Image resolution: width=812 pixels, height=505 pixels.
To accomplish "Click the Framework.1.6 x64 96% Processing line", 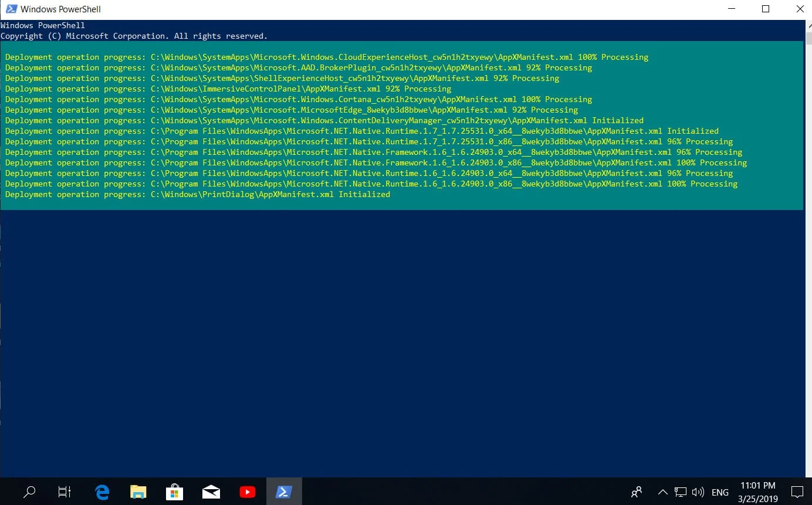I will point(374,152).
